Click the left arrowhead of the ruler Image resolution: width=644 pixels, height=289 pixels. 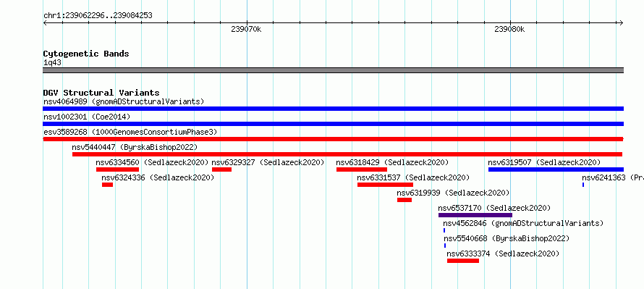pyautogui.click(x=45, y=23)
